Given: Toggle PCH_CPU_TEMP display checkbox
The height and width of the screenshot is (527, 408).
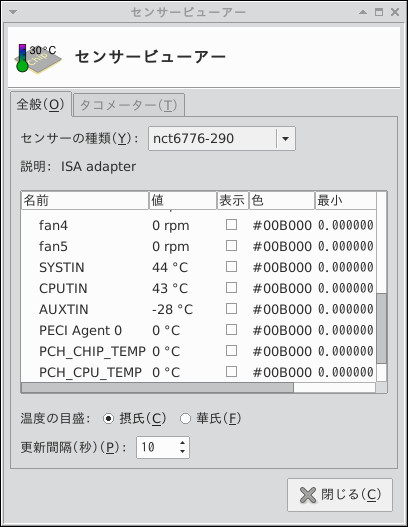Looking at the screenshot, I should [231, 372].
